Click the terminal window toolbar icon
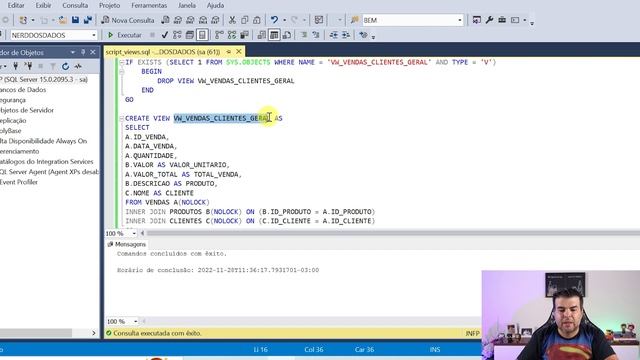The image size is (640, 360). click(x=515, y=20)
